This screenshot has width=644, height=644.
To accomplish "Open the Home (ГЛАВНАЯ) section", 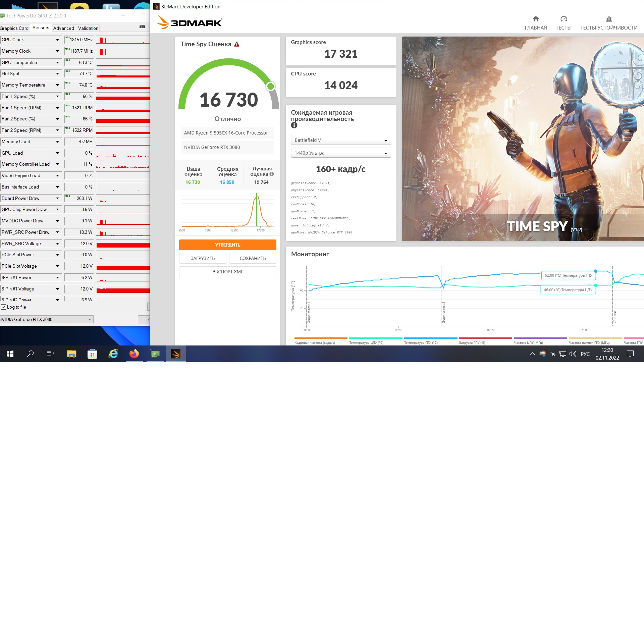I will (535, 23).
